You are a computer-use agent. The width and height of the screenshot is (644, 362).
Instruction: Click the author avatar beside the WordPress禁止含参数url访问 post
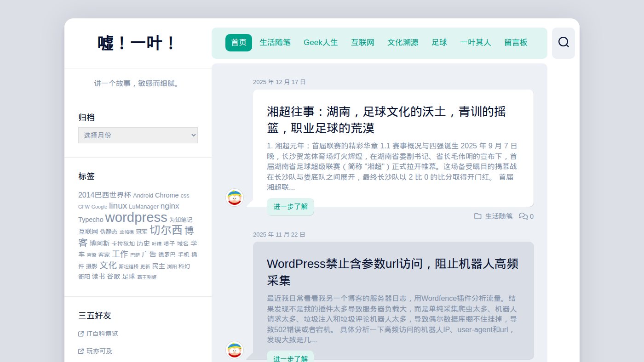[x=235, y=350]
